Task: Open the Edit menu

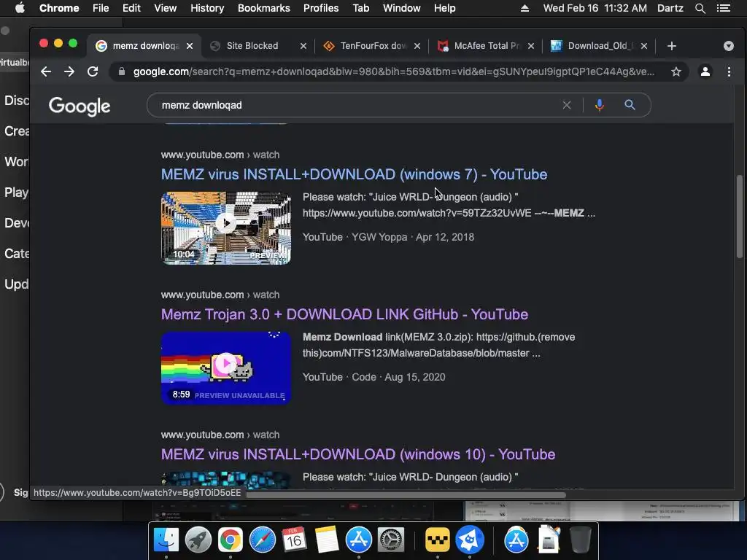Action: click(x=131, y=8)
